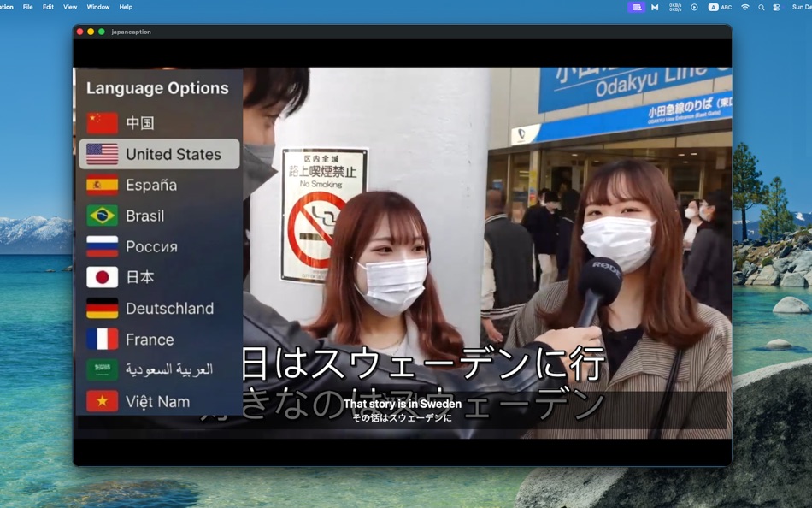Click the Wi-Fi status icon
812x508 pixels.
click(x=745, y=7)
